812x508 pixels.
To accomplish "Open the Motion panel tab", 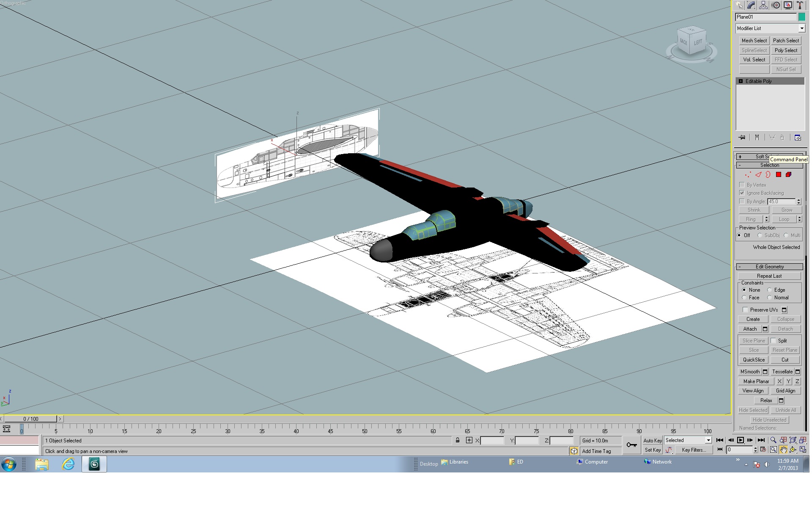I will (x=776, y=5).
